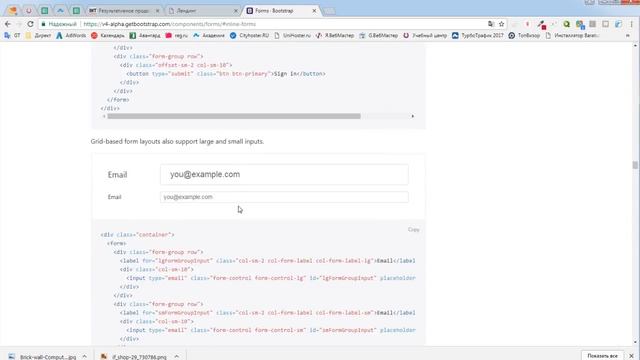
Task: Open the Директ bookmark
Action: click(38, 36)
